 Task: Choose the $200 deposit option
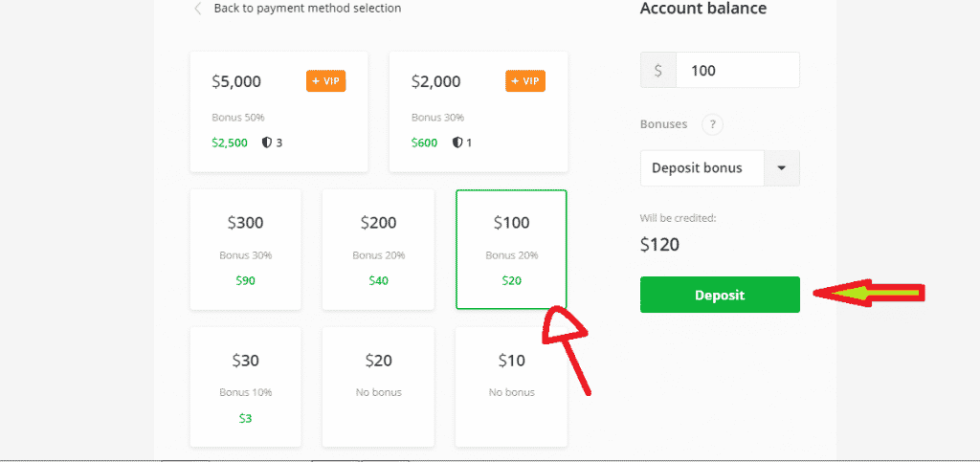pos(378,250)
